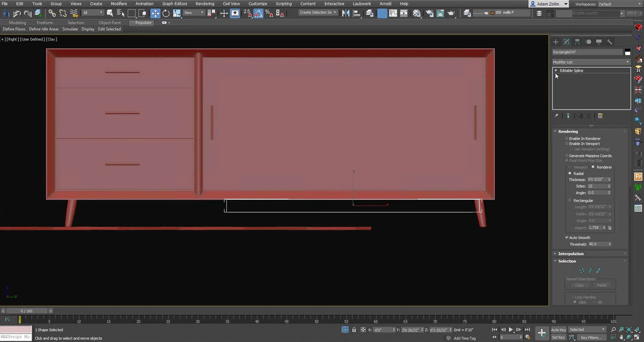The width and height of the screenshot is (644, 342).
Task: Open the Modifiers menu
Action: coord(119,4)
